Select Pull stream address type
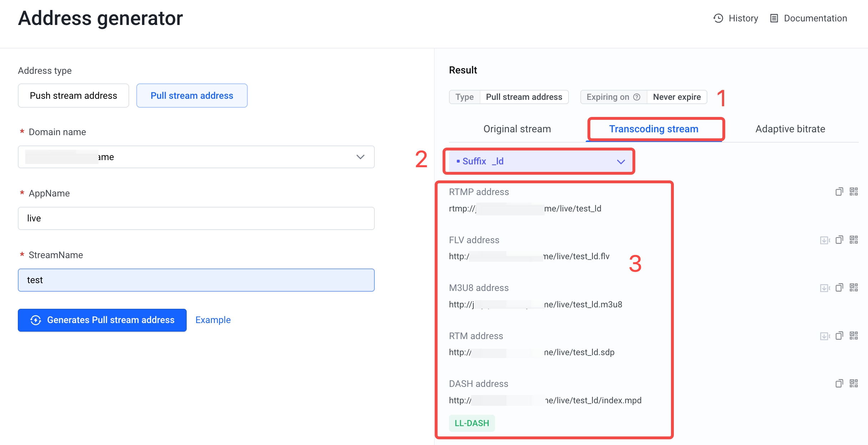 click(x=192, y=96)
